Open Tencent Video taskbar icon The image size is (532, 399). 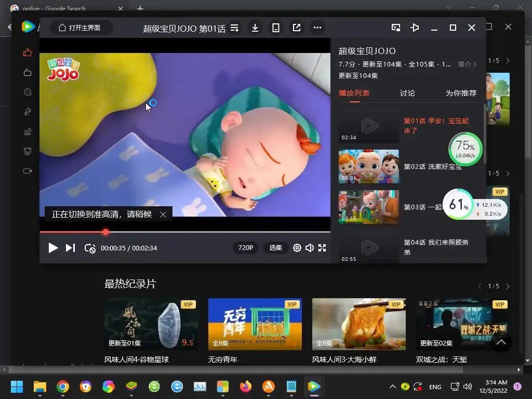pos(314,387)
